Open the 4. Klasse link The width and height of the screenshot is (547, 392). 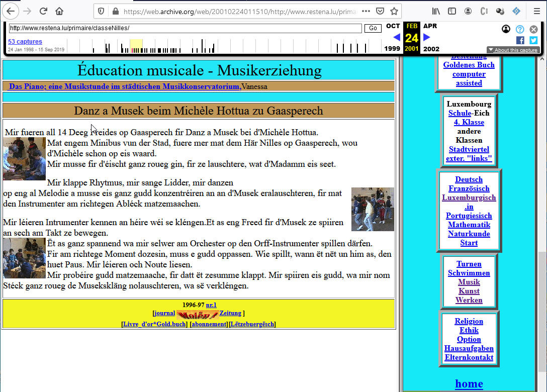tap(469, 122)
